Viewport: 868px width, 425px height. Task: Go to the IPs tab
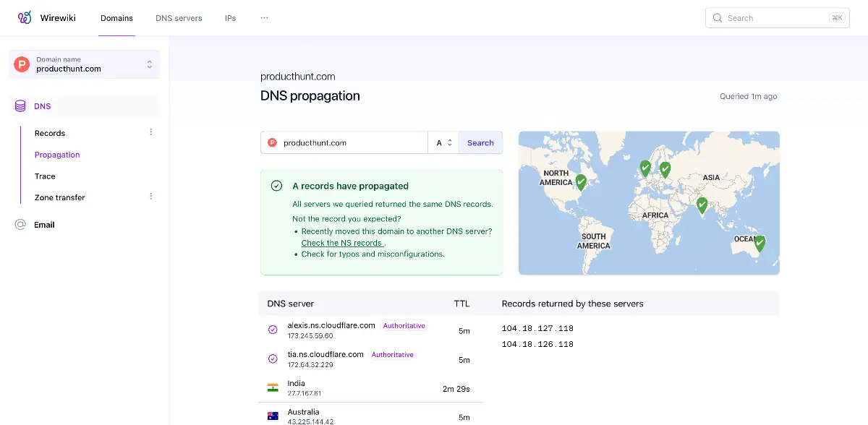point(230,18)
